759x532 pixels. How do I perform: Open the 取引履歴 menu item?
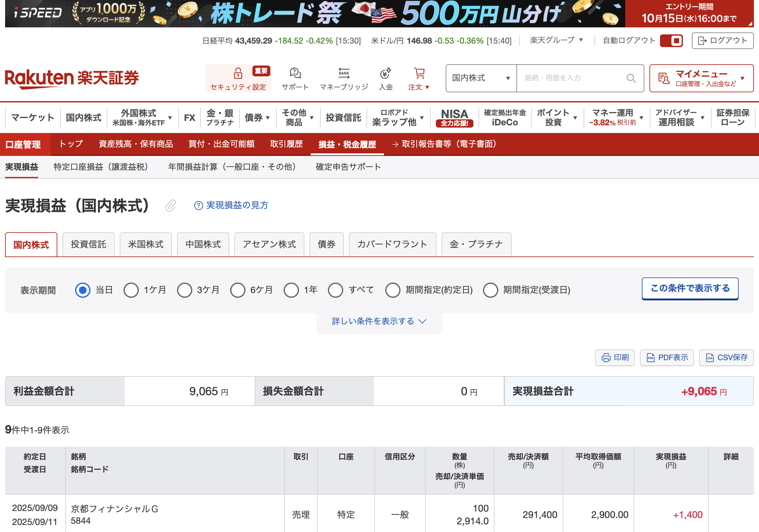(x=286, y=144)
